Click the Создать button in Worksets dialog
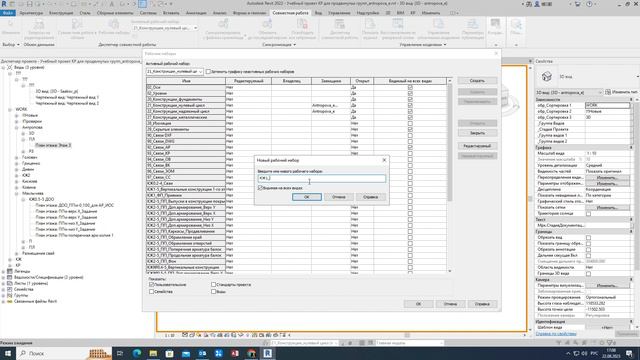640x360 pixels. click(x=477, y=81)
